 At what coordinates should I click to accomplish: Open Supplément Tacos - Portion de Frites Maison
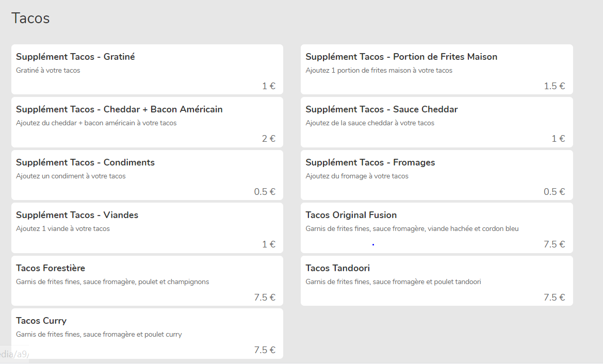point(436,69)
